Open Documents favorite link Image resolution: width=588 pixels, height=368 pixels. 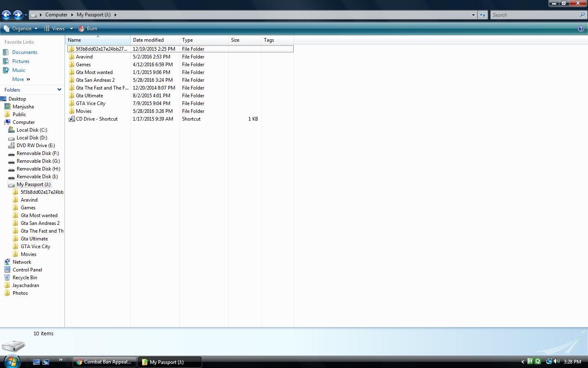[24, 52]
